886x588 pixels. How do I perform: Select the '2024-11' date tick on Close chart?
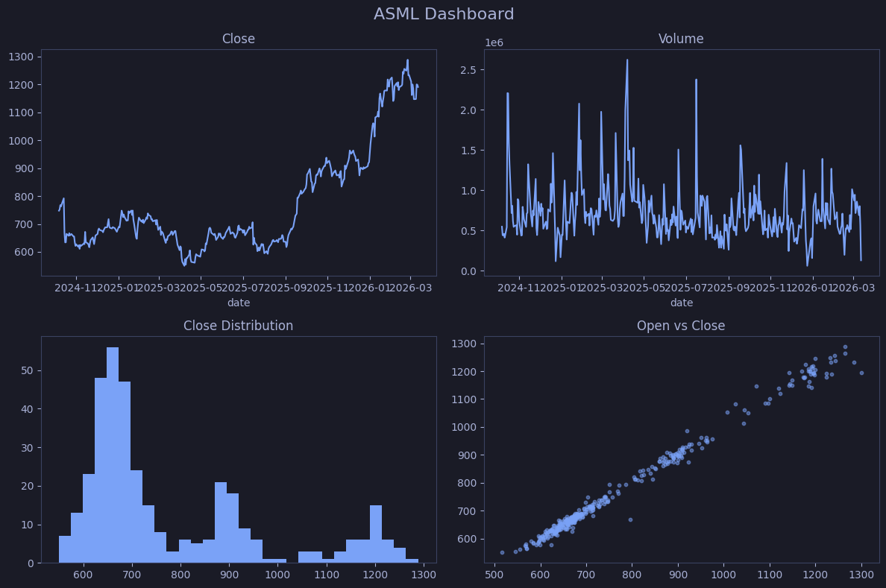[x=76, y=288]
